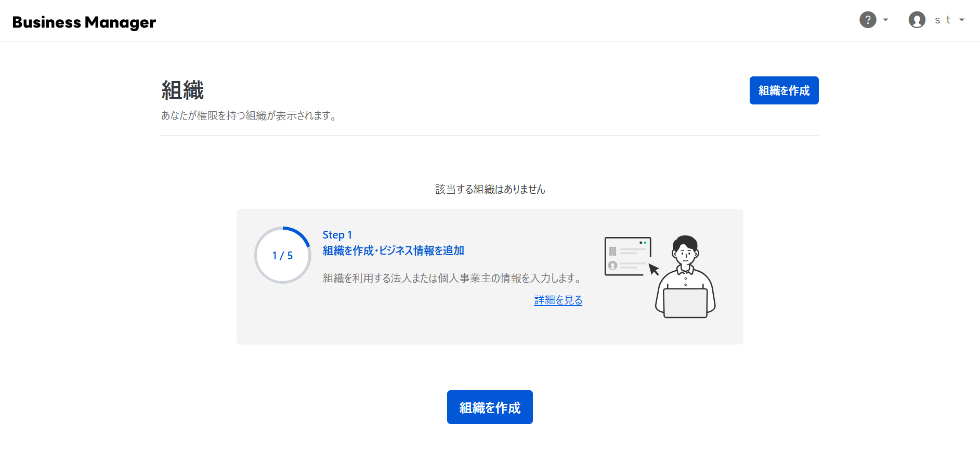Open the user menu via the name s t
Image resolution: width=980 pixels, height=450 pixels.
(942, 20)
